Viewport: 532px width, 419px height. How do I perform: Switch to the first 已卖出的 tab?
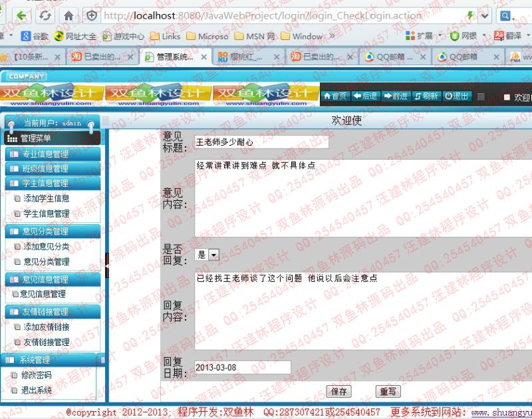tap(102, 57)
